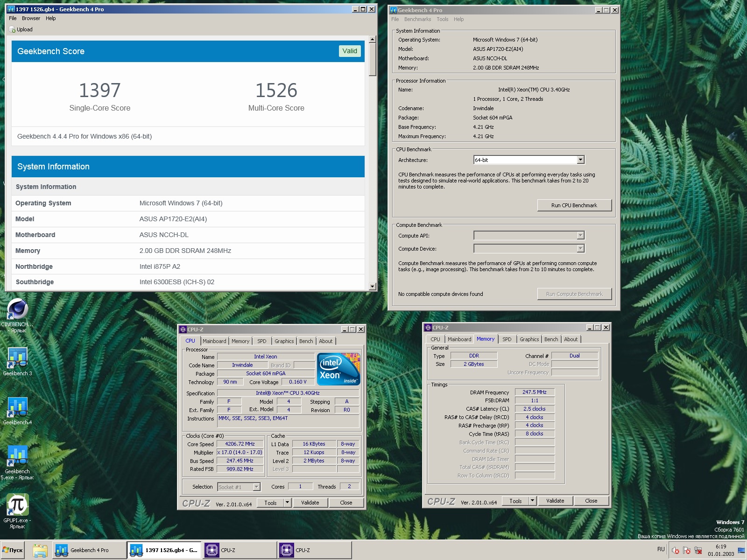Open Geekbench 3 desktop icon

[x=18, y=358]
